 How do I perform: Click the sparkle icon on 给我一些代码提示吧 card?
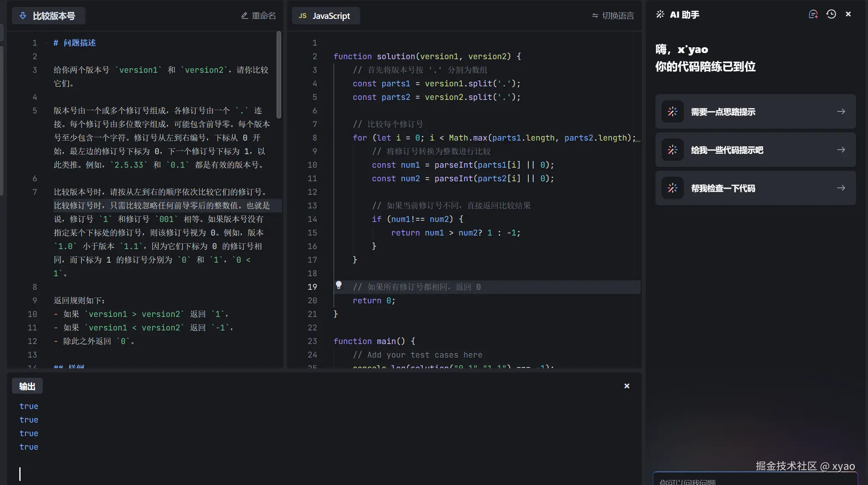[672, 150]
